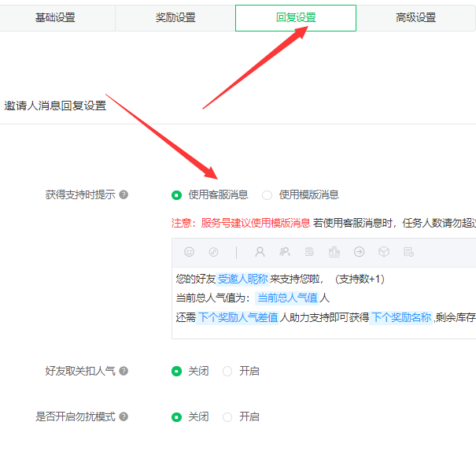Click the 下个奖励名称 variable tag
The height and width of the screenshot is (470, 476).
400,317
